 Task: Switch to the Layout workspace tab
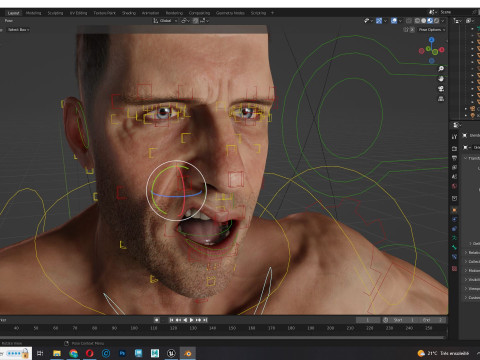(x=14, y=13)
